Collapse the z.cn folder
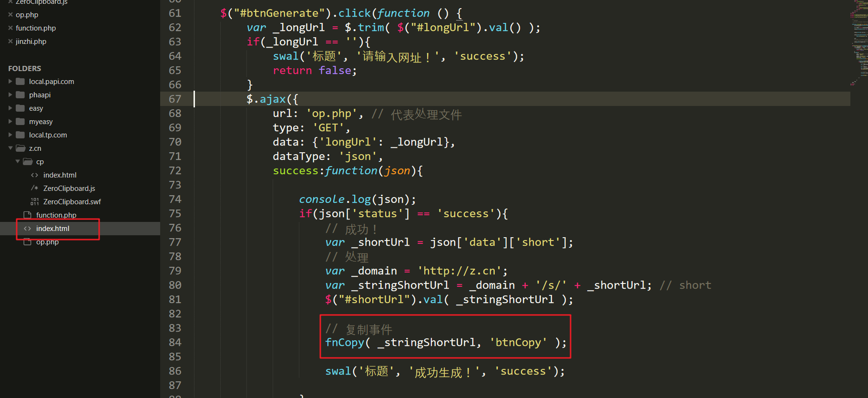The height and width of the screenshot is (398, 868). pos(10,148)
